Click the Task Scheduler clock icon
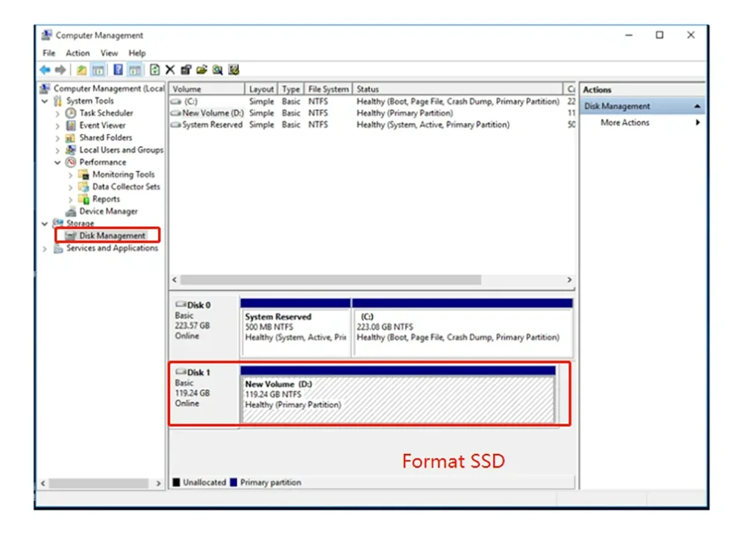 point(72,113)
